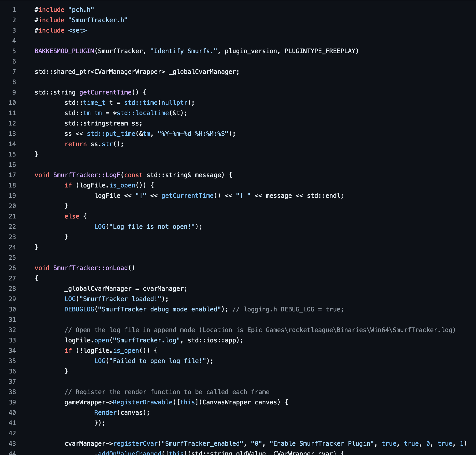
Task: Click the "Log file is not open!" string
Action: (152, 227)
